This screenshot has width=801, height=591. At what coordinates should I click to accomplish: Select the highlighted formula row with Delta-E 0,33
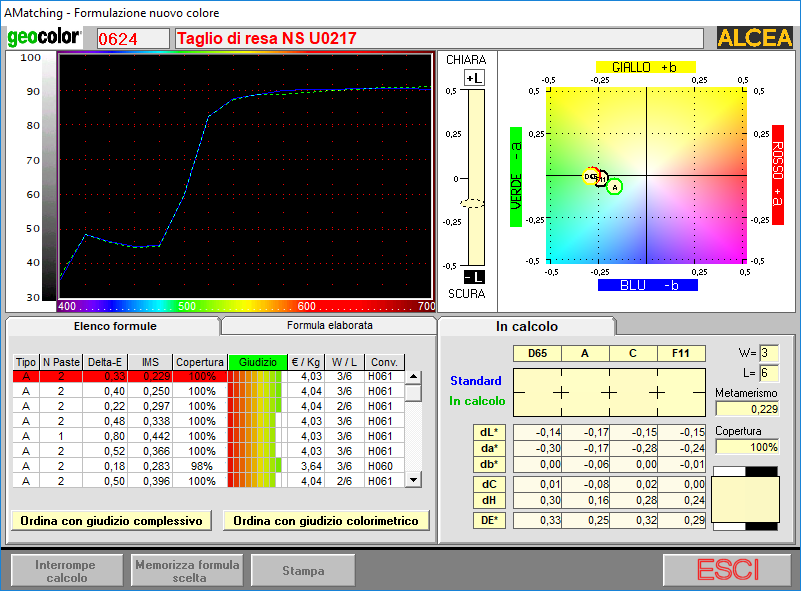[208, 376]
